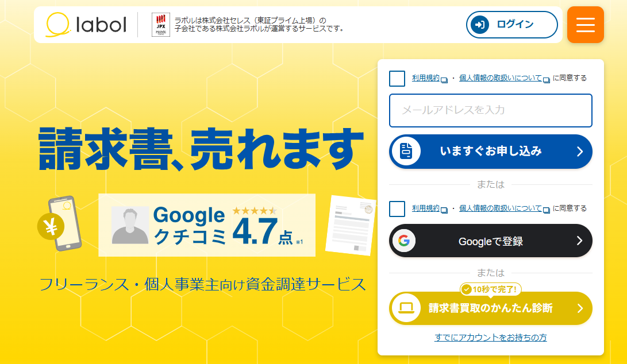Open the すでにアカウントをお持ちの方 link
Image resolution: width=627 pixels, height=364 pixels.
(x=491, y=338)
